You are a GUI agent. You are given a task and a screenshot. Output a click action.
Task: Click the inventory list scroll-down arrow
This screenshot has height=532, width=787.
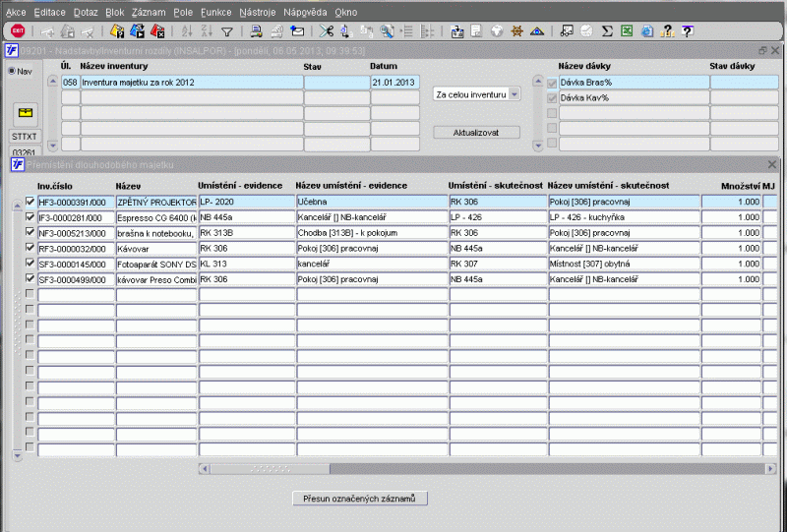(x=52, y=144)
